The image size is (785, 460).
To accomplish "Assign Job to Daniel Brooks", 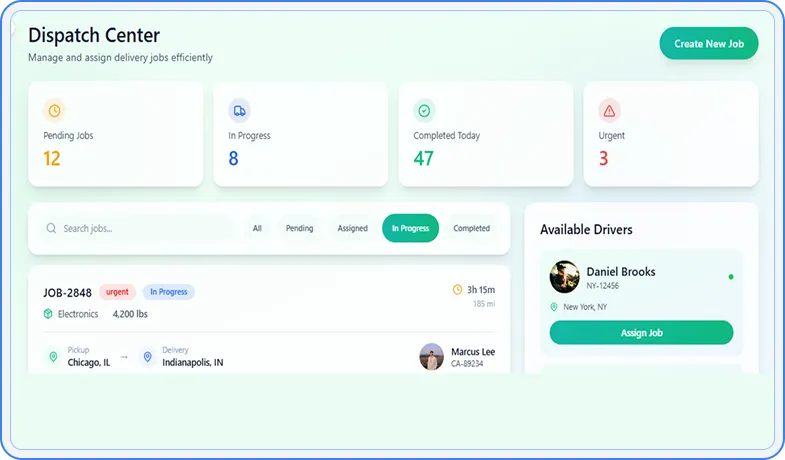I will tap(641, 333).
